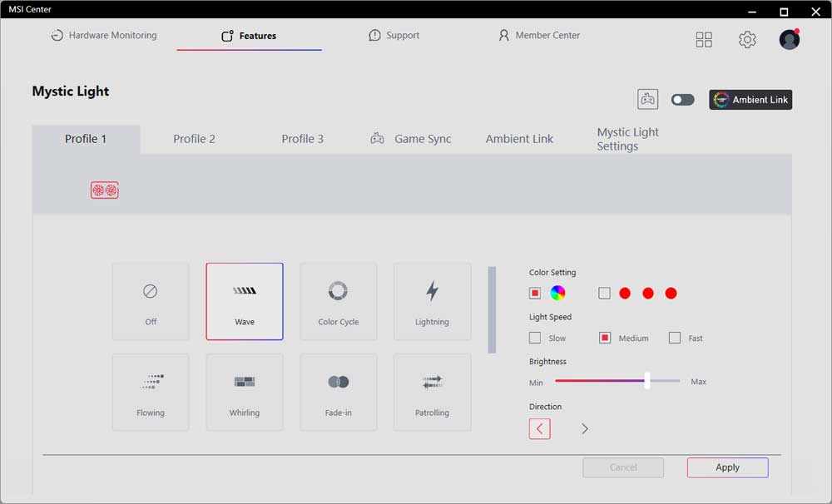The image size is (832, 504).
Task: Choose the Lightning lighting effect
Action: [x=433, y=301]
